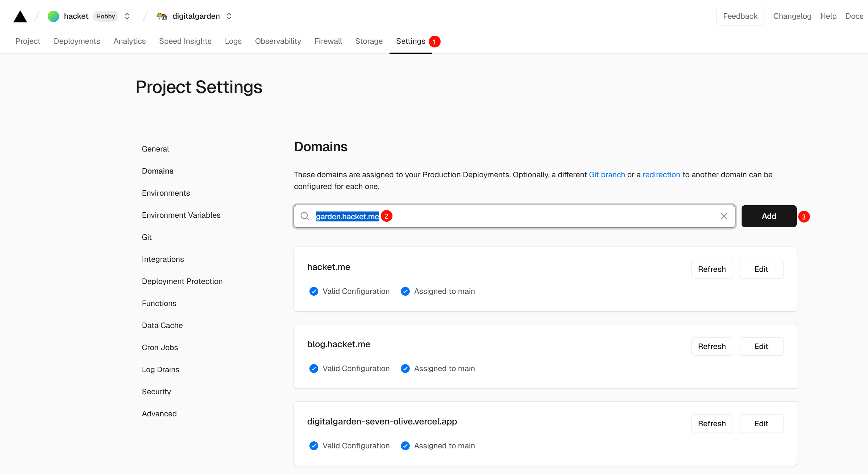Image resolution: width=868 pixels, height=473 pixels.
Task: Click Valid Configuration checkmark for digitalgarden-seven-olive.vercel.app
Action: (x=313, y=446)
